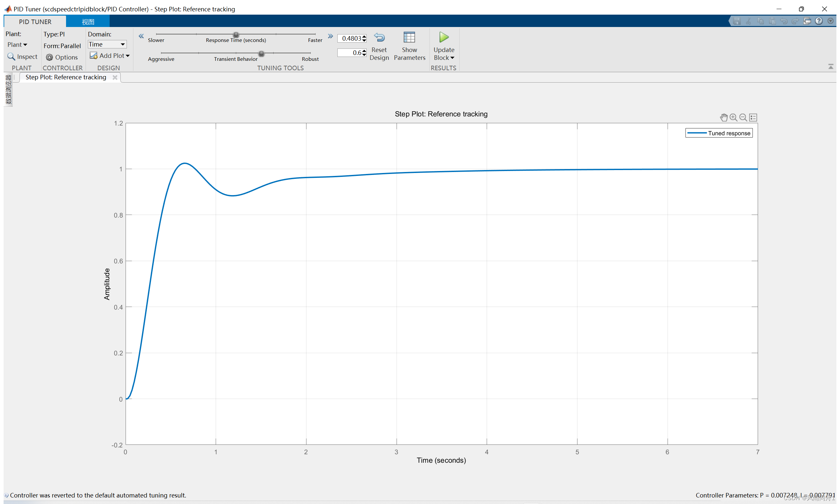The height and width of the screenshot is (504, 840).
Task: Click the Response Time slider knob
Action: (x=236, y=35)
